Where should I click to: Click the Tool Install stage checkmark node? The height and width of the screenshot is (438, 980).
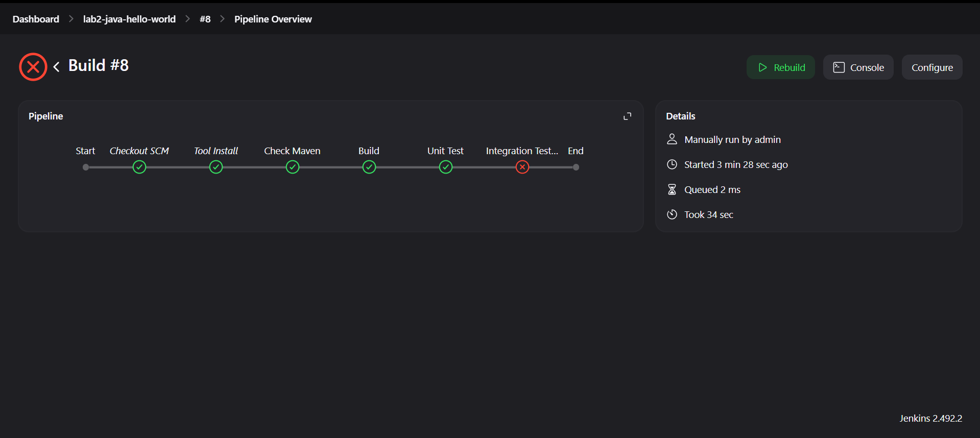tap(216, 167)
